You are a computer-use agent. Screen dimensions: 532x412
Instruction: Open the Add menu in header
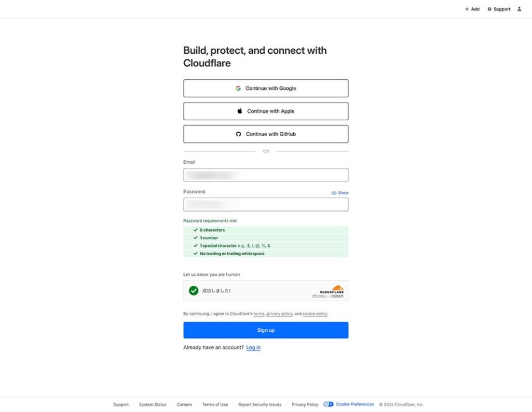tap(472, 9)
